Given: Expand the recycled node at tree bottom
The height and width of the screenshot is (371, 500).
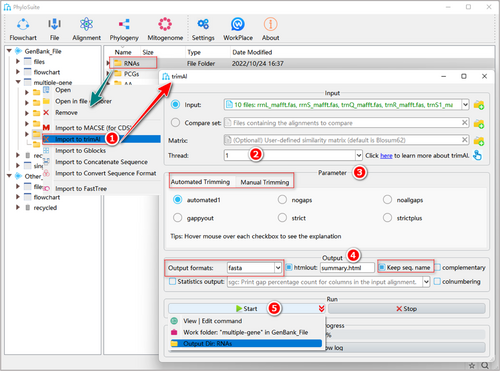Looking at the screenshot, I should pyautogui.click(x=18, y=207).
